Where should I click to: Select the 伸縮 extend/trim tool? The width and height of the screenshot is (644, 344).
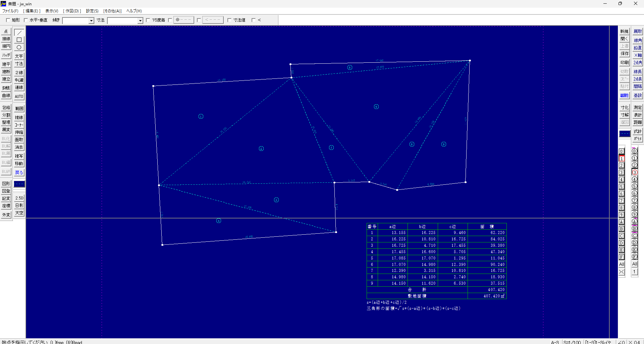[19, 132]
